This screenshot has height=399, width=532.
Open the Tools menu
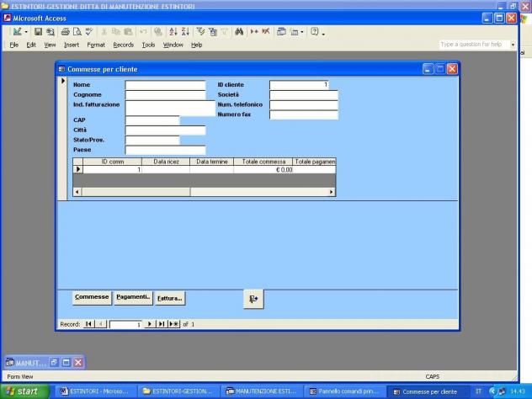[148, 45]
